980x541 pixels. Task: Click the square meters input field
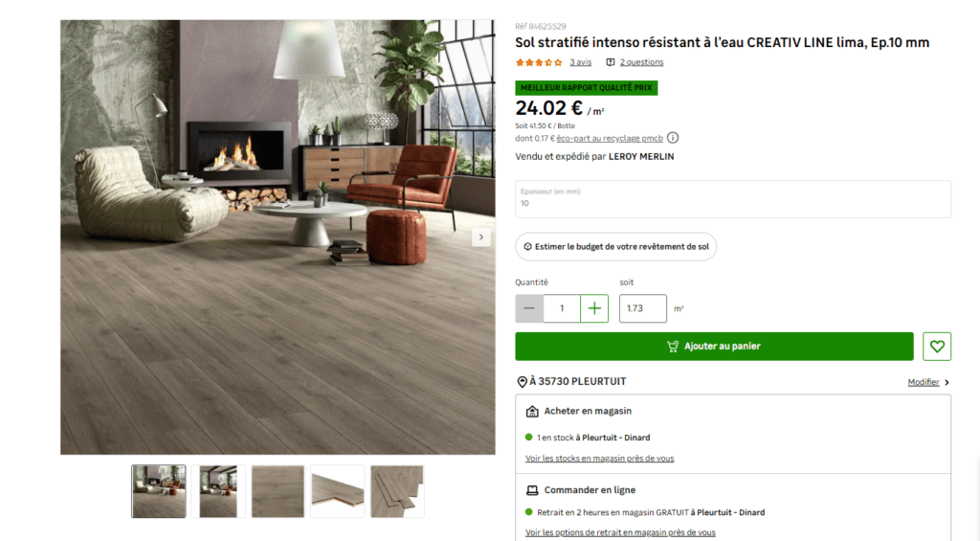642,308
